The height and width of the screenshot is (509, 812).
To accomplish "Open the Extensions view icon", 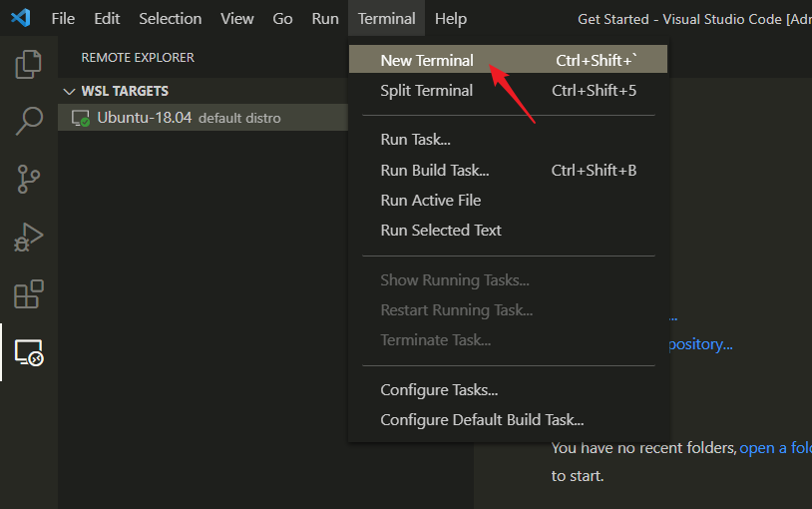I will click(29, 294).
